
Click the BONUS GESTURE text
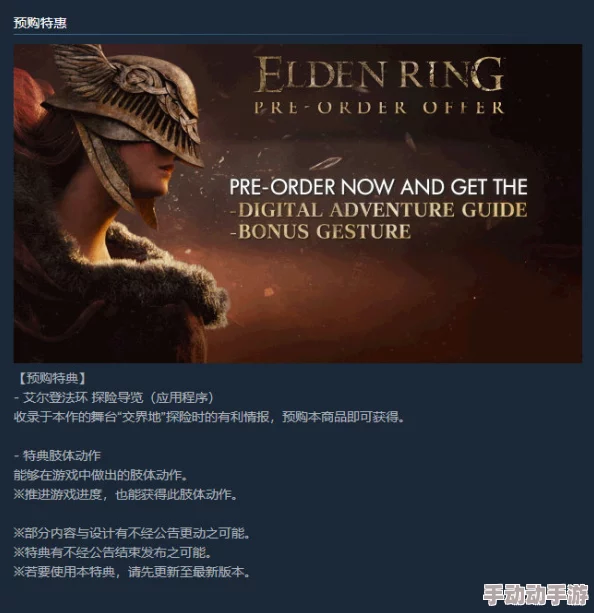(320, 231)
